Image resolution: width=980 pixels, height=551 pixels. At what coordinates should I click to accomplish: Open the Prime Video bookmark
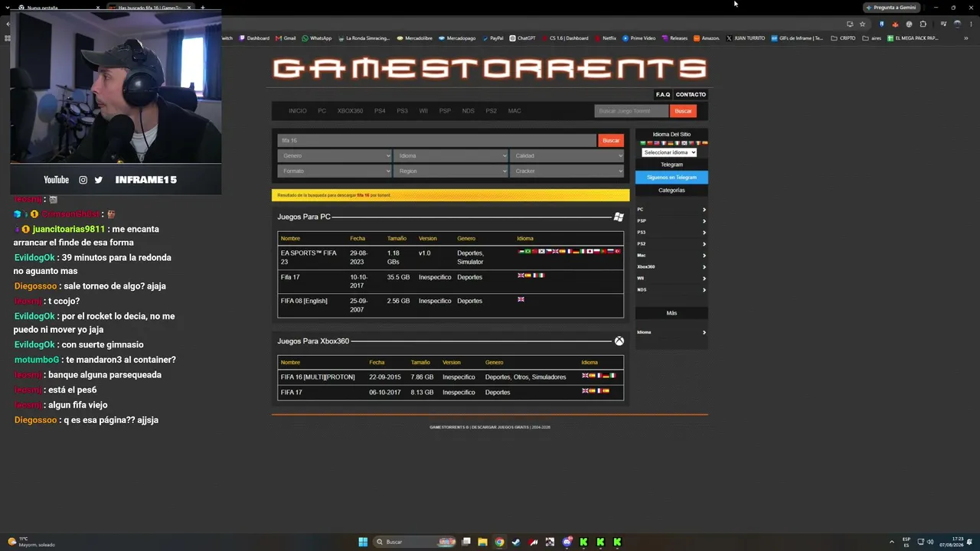coord(639,38)
